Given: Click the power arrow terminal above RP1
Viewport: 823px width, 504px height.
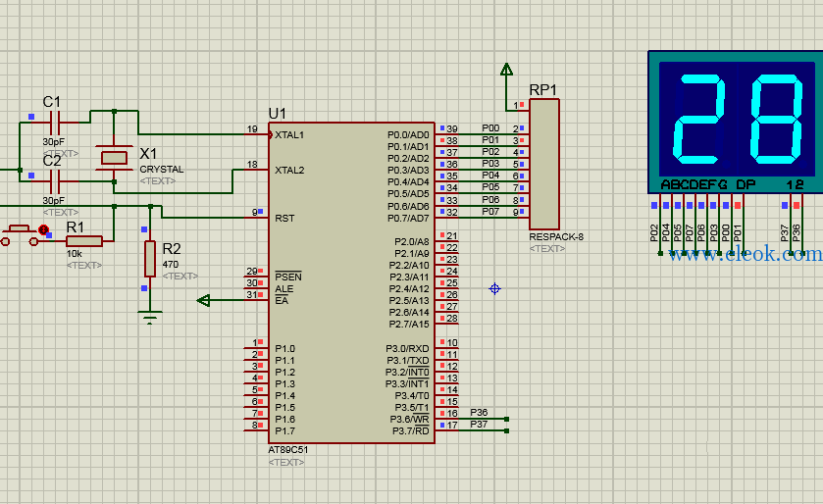Looking at the screenshot, I should (506, 70).
